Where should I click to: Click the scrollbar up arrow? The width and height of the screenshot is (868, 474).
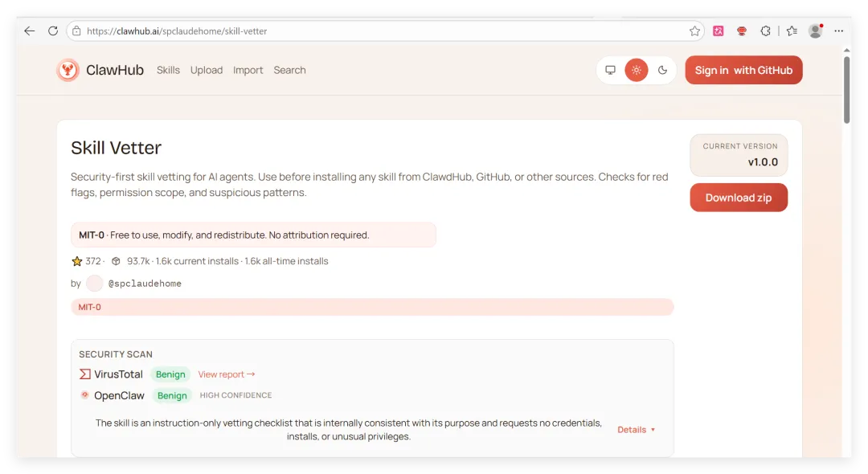pyautogui.click(x=846, y=51)
